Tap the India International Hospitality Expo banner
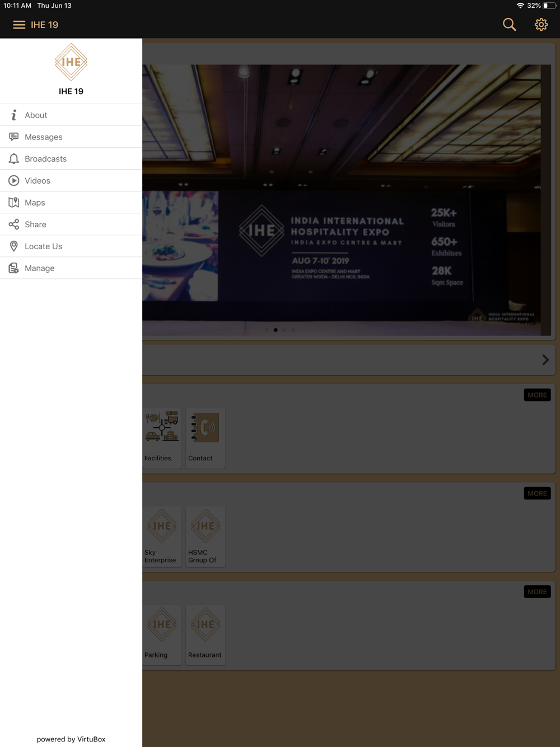This screenshot has width=560, height=747. click(x=347, y=200)
